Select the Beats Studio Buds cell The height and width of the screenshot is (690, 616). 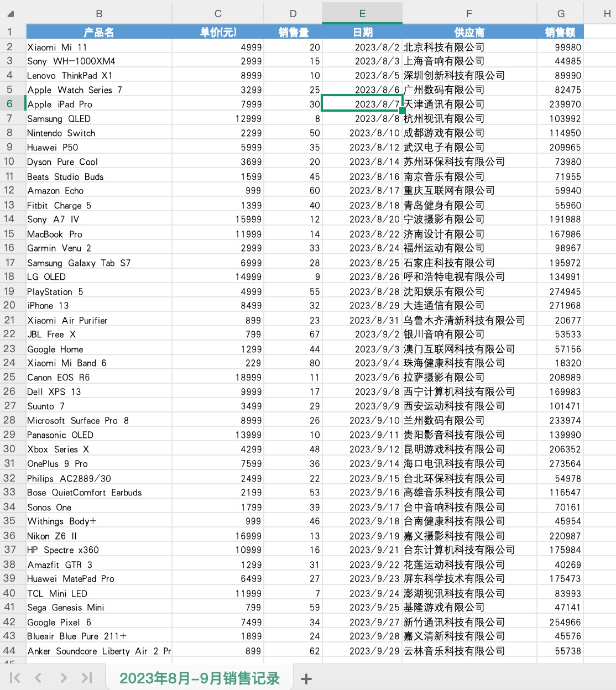(99, 176)
